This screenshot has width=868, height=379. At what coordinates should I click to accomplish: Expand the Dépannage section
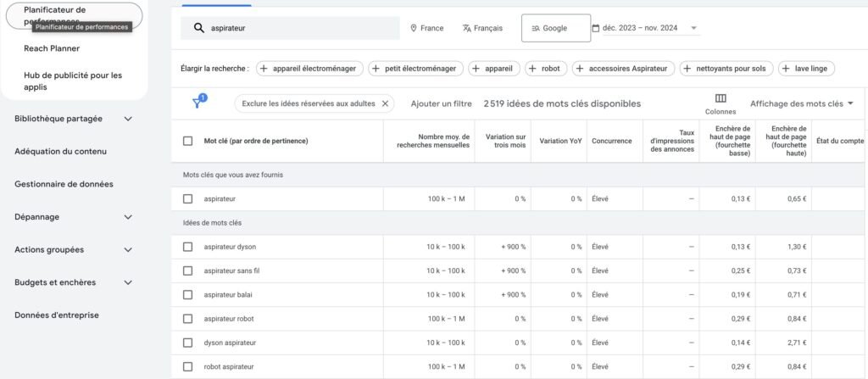128,217
